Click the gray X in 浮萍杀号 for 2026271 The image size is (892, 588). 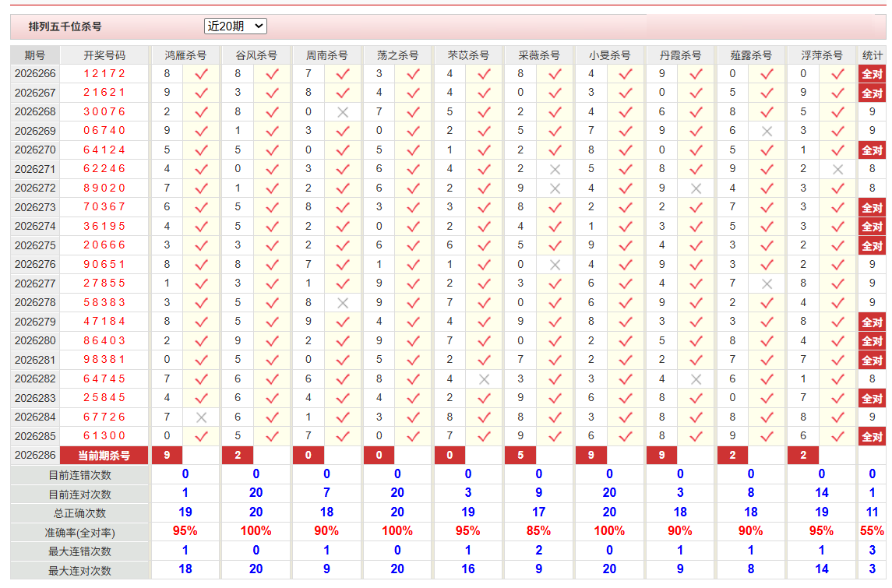837,170
